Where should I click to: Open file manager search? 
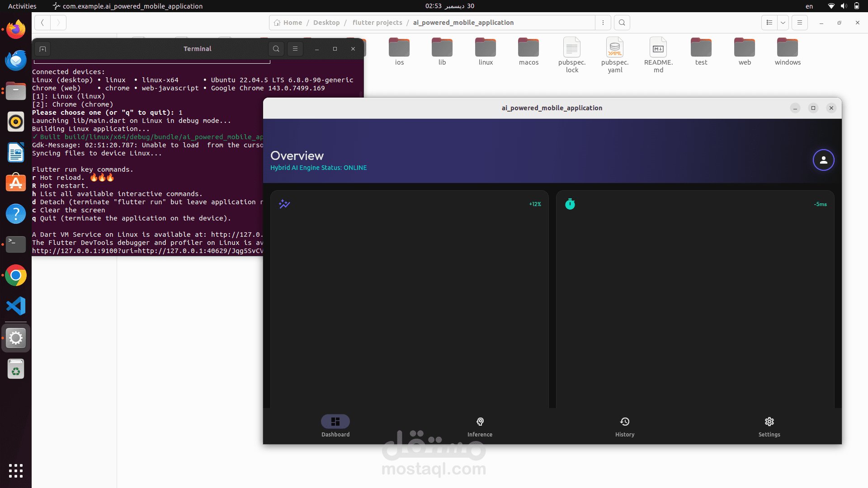(622, 23)
